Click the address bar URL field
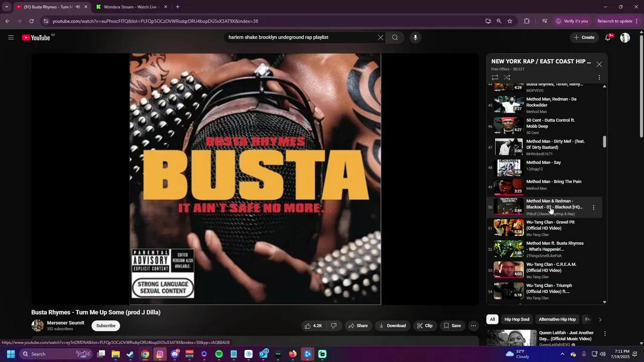644x362 pixels. [262, 21]
